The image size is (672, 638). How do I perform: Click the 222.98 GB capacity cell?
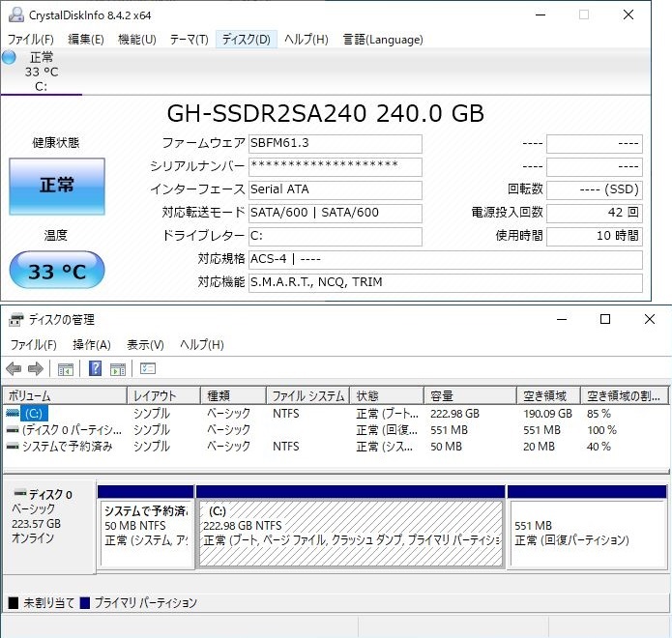pyautogui.click(x=454, y=414)
